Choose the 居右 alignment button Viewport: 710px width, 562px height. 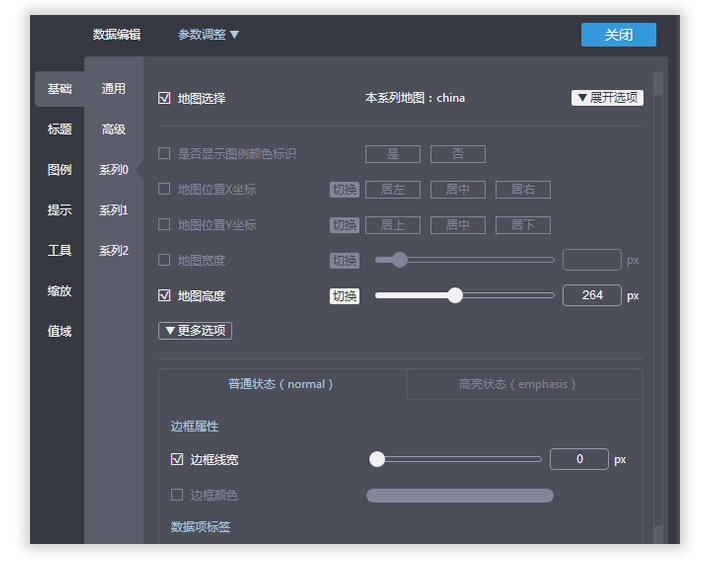click(523, 189)
